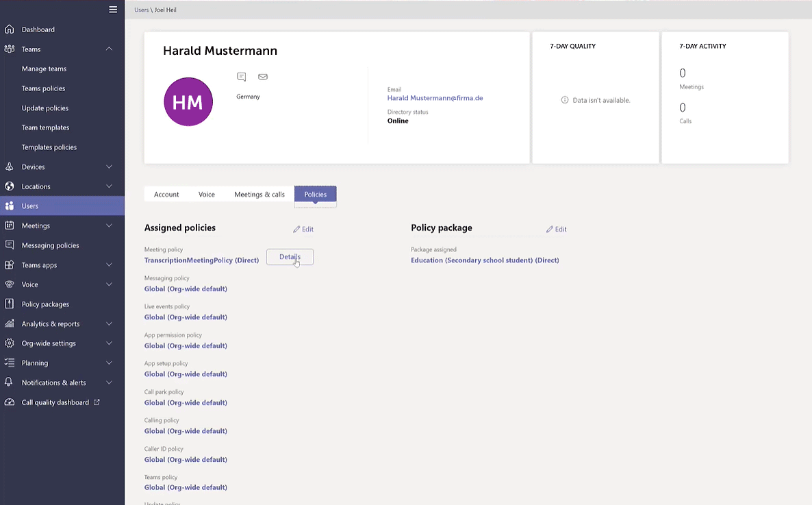Open the Harald Mustermann email address link

(435, 98)
